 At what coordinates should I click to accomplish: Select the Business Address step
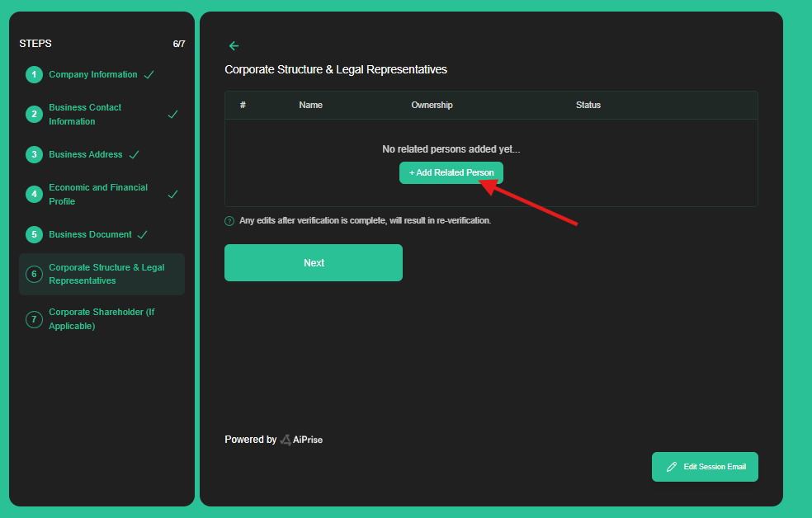(x=86, y=154)
